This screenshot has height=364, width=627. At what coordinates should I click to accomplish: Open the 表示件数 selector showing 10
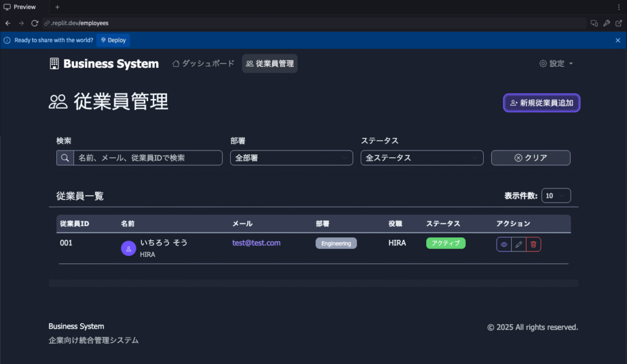tap(556, 195)
